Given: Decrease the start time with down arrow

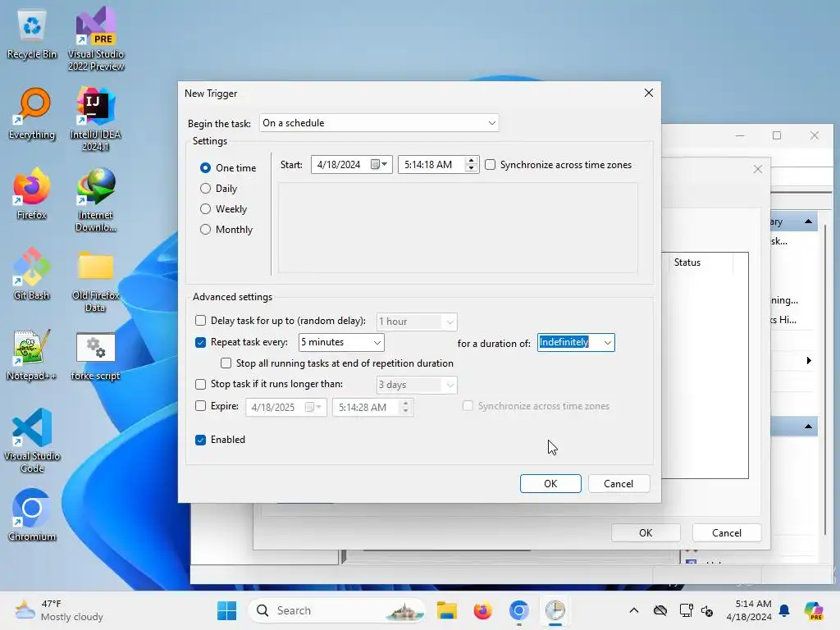Looking at the screenshot, I should [x=471, y=168].
